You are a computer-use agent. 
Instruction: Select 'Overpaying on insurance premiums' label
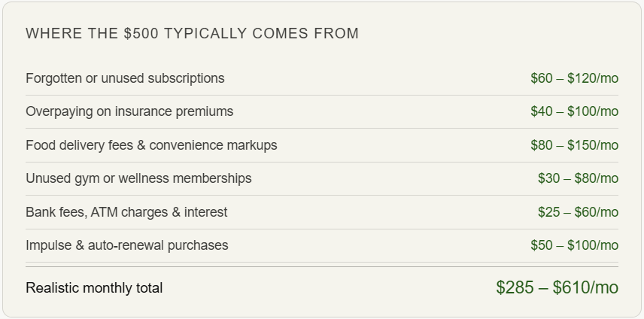(x=129, y=111)
